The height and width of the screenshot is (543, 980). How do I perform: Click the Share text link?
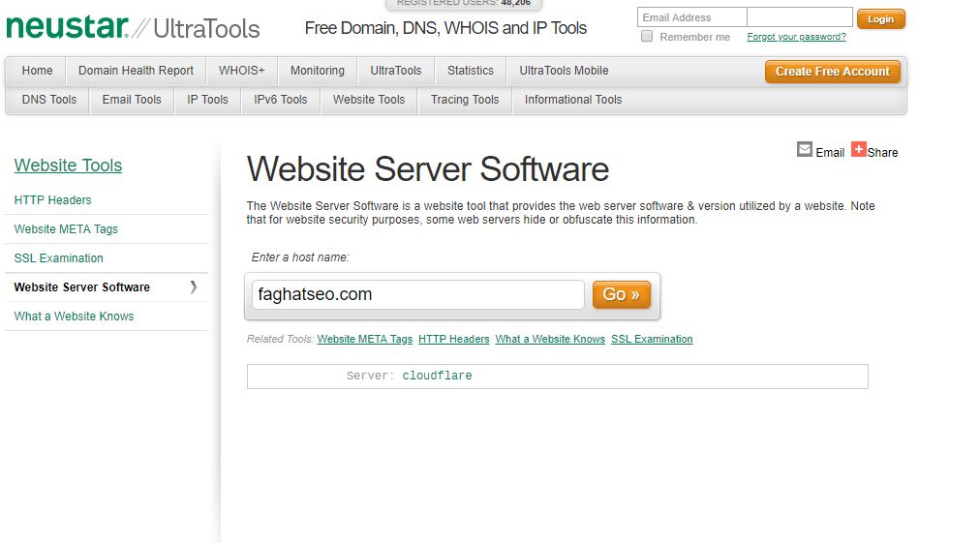882,153
